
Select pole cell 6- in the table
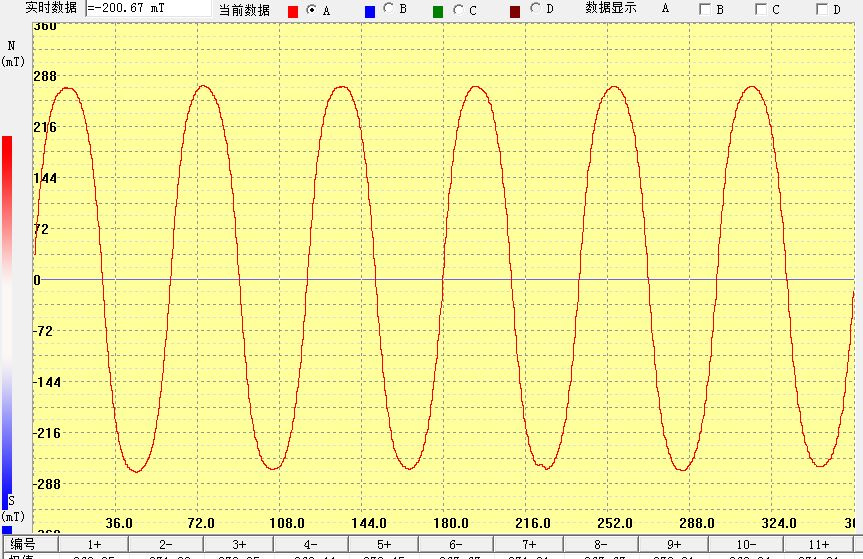pyautogui.click(x=455, y=544)
